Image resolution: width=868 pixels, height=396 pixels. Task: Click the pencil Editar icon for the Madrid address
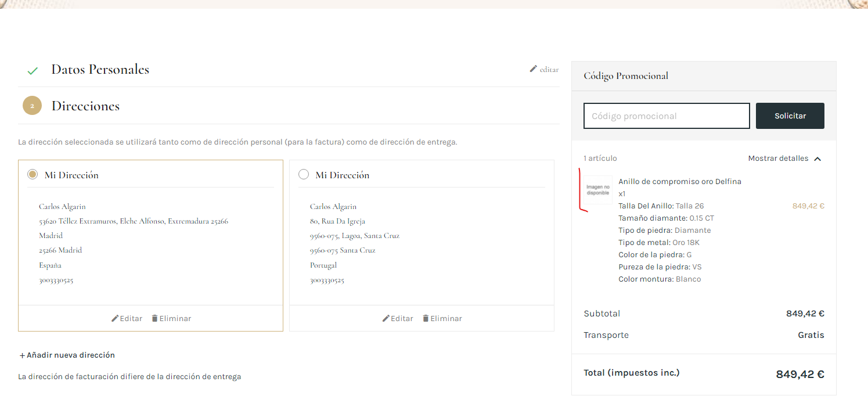115,318
